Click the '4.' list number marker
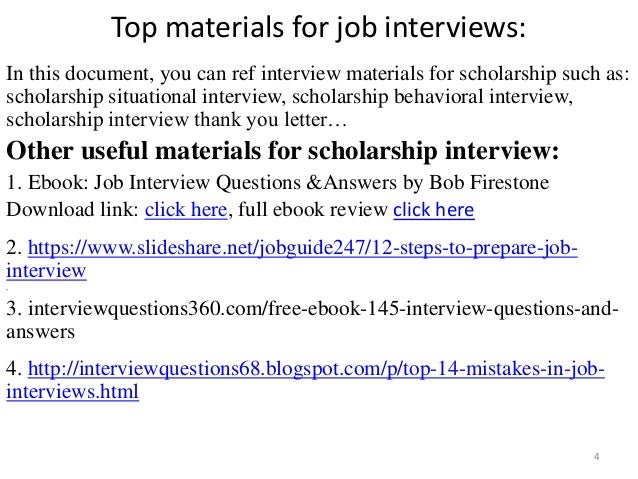The height and width of the screenshot is (479, 638). [x=14, y=369]
